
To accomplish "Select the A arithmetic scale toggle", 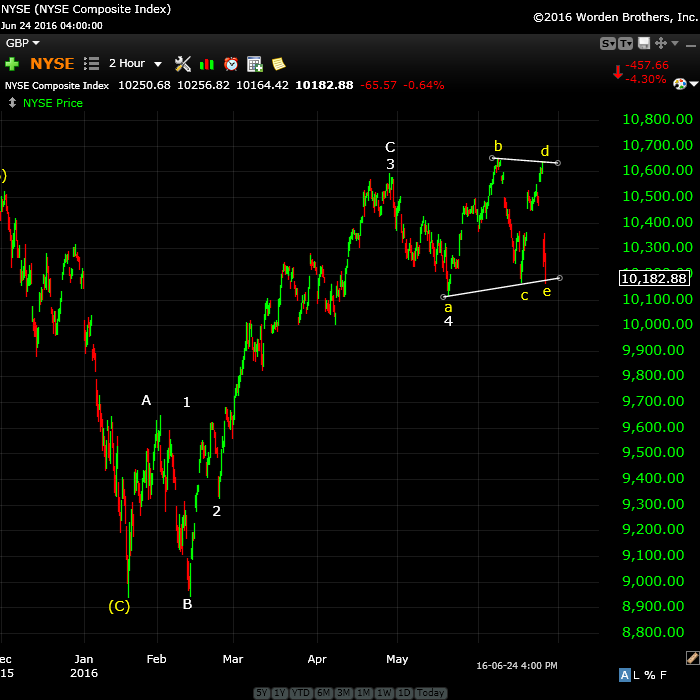I will click(x=625, y=675).
